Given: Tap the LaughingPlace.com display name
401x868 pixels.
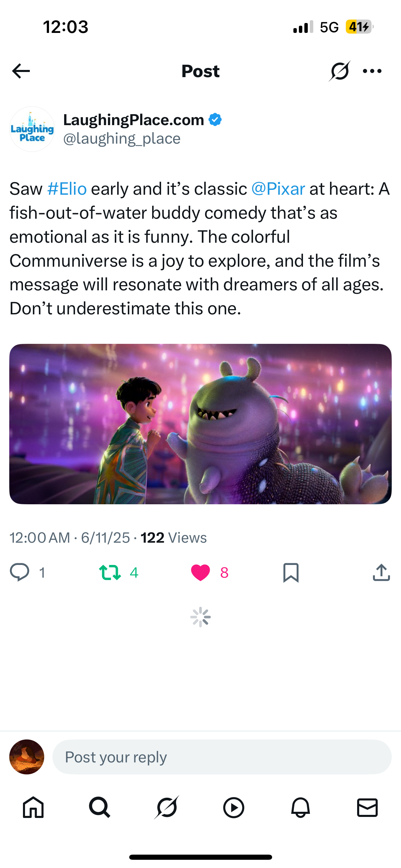Looking at the screenshot, I should click(134, 120).
